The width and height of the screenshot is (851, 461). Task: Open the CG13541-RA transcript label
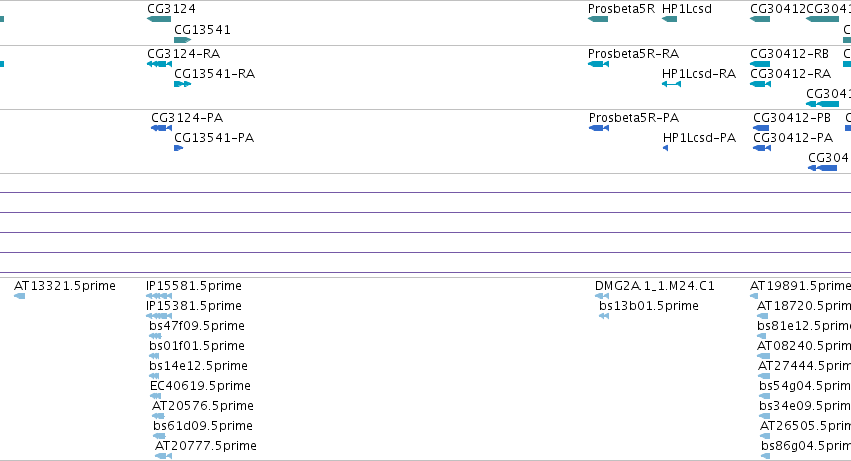point(214,74)
